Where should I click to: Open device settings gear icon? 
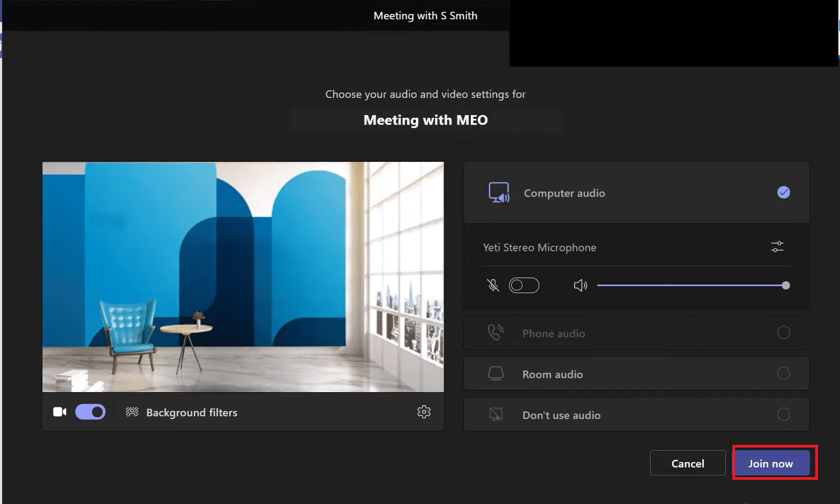click(x=424, y=412)
